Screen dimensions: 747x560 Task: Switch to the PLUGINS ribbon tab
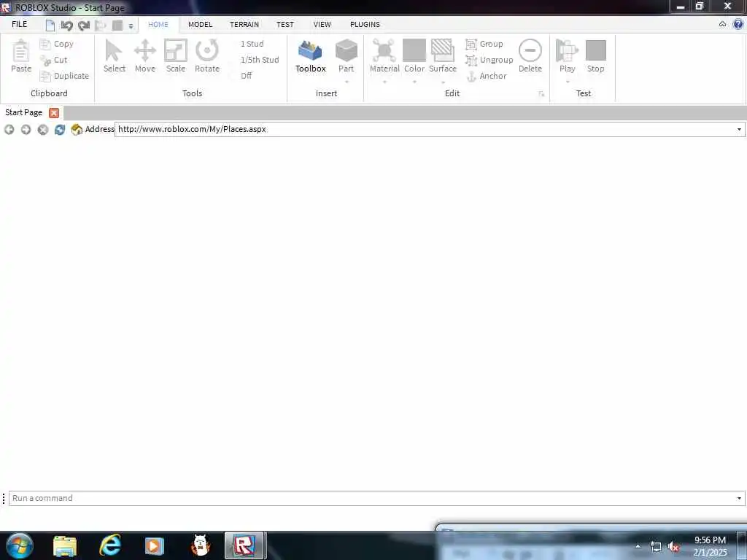[365, 24]
